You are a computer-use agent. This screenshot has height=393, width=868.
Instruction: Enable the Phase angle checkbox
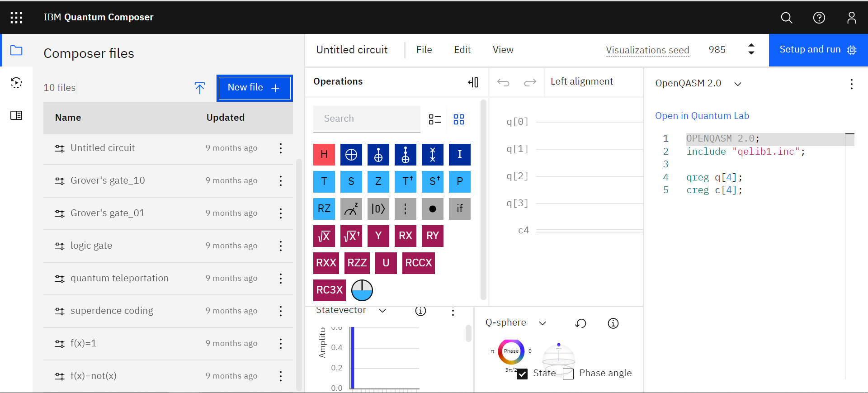click(x=568, y=374)
